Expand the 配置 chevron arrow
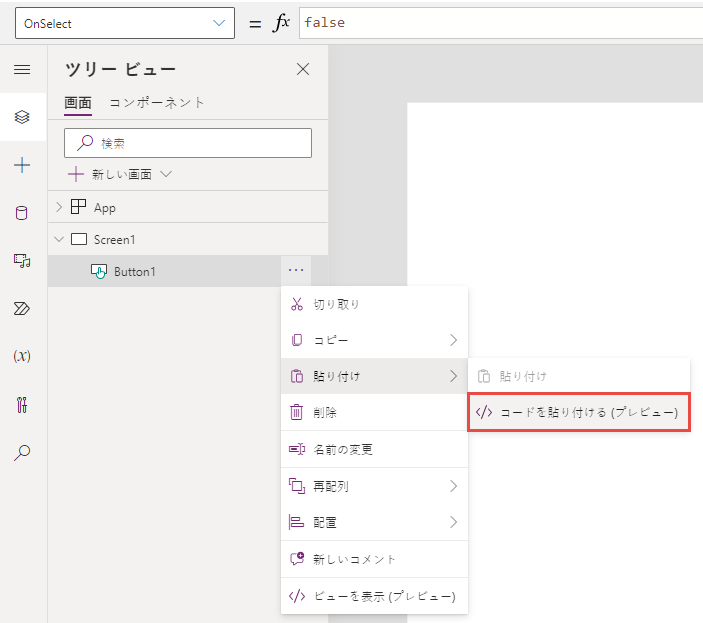The image size is (703, 623). tap(454, 522)
